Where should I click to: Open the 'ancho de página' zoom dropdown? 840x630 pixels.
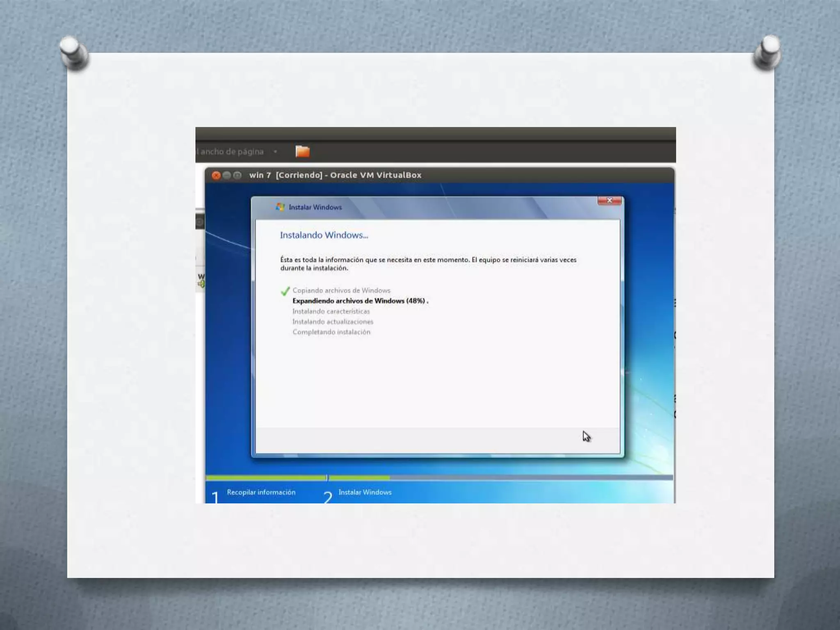(x=276, y=152)
